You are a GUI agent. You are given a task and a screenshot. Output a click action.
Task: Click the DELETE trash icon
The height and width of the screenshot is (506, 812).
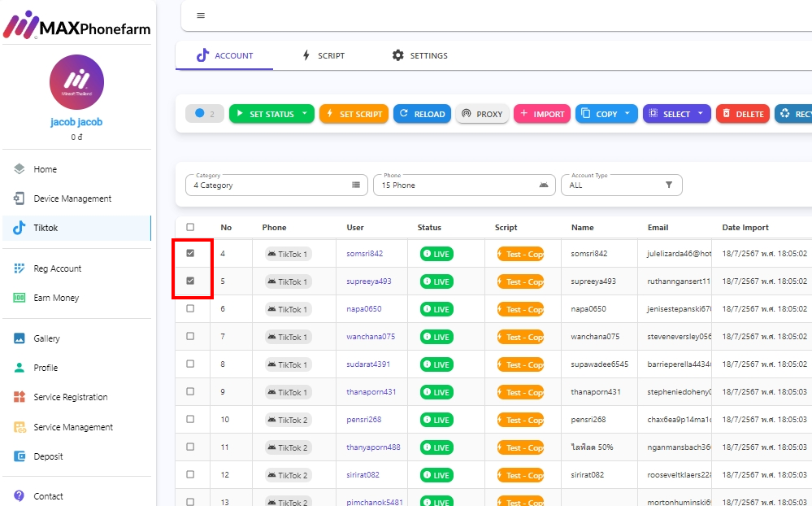[x=727, y=114]
